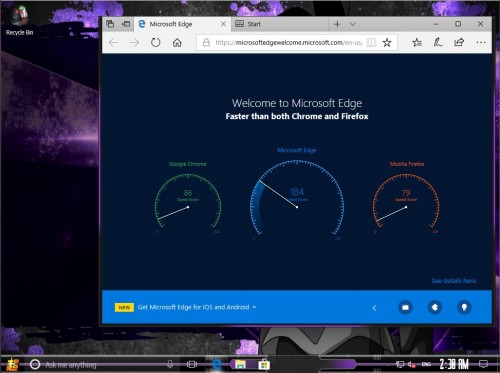Click the address bar URL field
The image size is (500, 373).
point(288,43)
